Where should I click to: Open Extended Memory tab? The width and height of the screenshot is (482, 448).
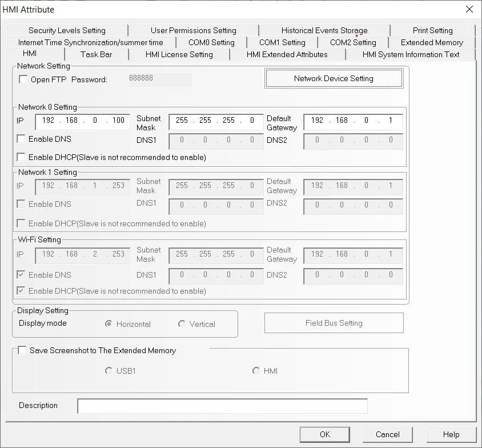432,42
